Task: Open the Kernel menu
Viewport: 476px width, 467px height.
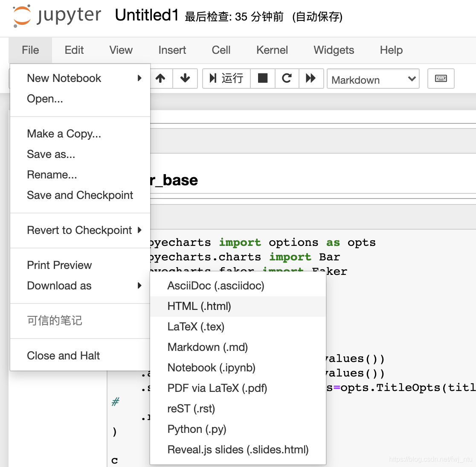Action: tap(272, 50)
